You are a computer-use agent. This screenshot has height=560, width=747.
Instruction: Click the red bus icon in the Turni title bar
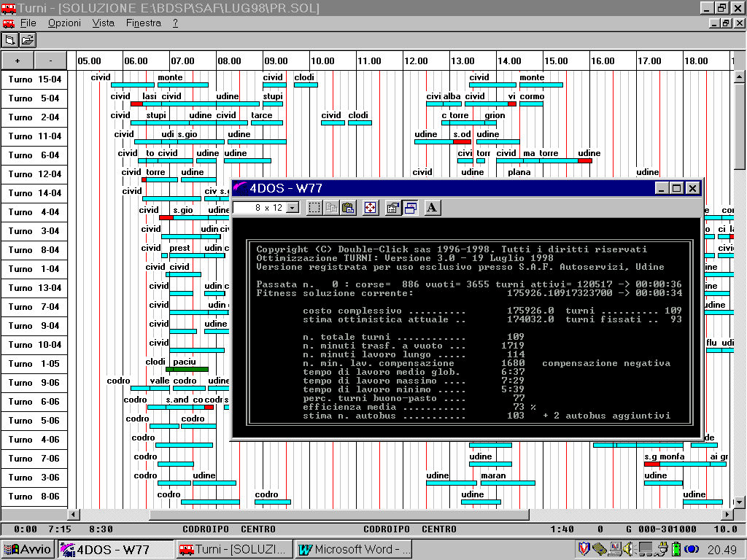pos(9,8)
